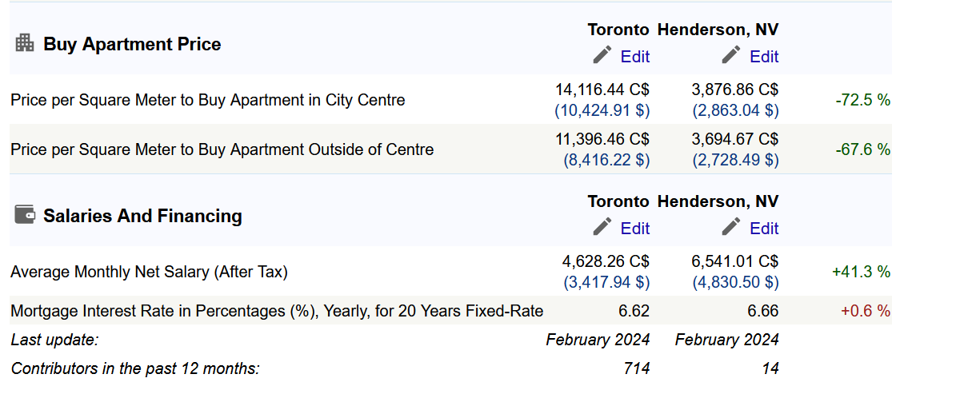Click Toronto's pencil icon in Buy Apartment Price
This screenshot has height=406, width=980.
602,55
